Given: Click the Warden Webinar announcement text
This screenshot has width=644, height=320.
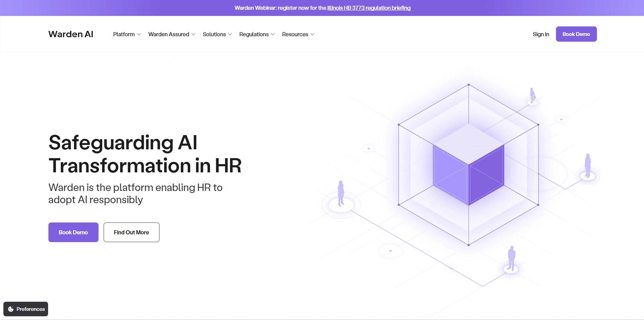Looking at the screenshot, I should pyautogui.click(x=322, y=8).
